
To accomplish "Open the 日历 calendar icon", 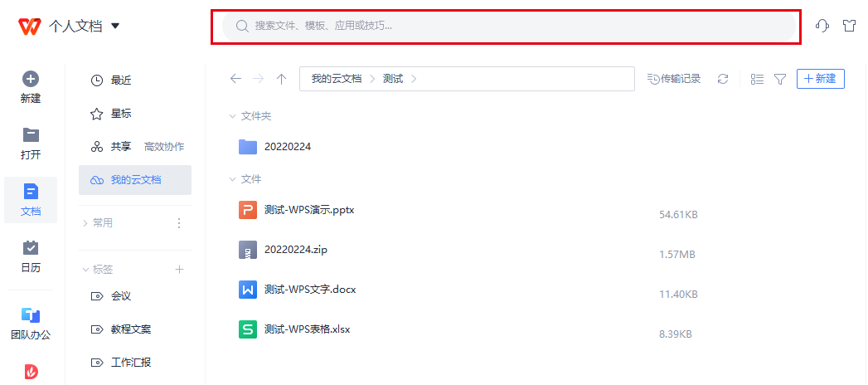I will click(x=31, y=247).
